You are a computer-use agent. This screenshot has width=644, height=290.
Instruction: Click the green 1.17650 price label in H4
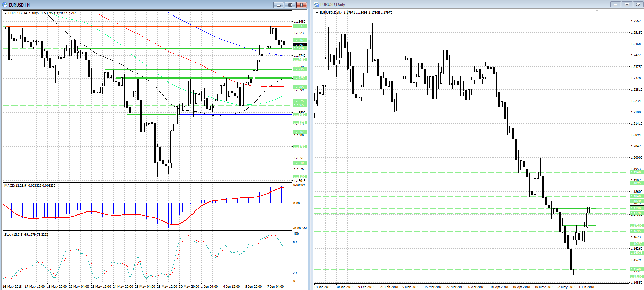coord(299,60)
